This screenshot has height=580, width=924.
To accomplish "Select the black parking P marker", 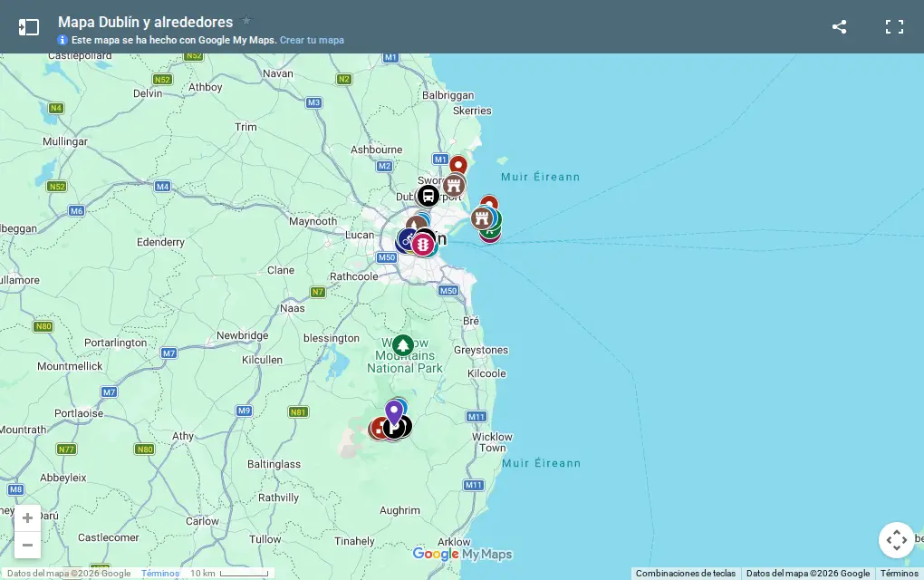I will pyautogui.click(x=395, y=429).
